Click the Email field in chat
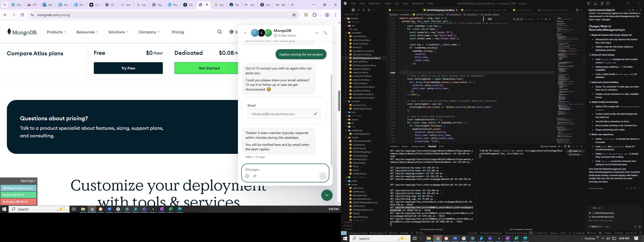This screenshot has width=644, height=242. (284, 114)
